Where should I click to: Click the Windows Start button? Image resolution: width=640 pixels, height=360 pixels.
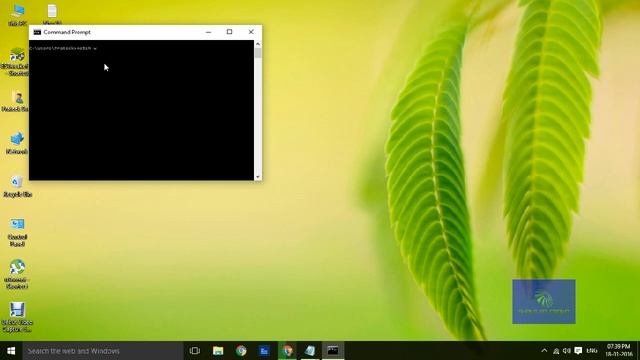pos(11,351)
